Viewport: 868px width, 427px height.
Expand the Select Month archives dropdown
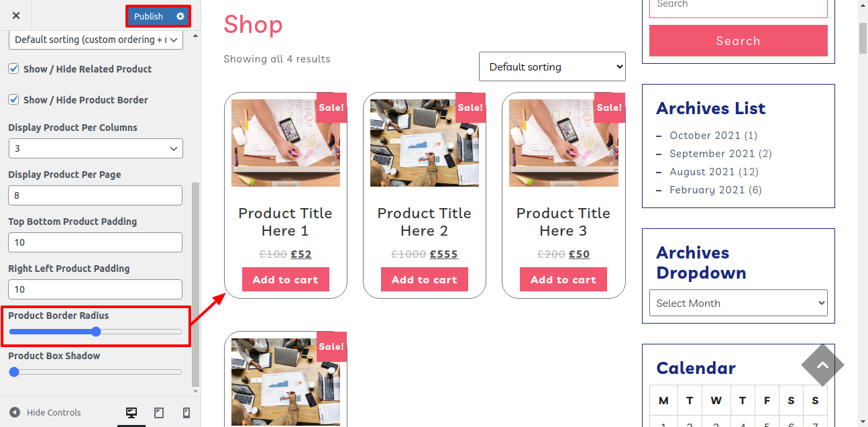[739, 303]
